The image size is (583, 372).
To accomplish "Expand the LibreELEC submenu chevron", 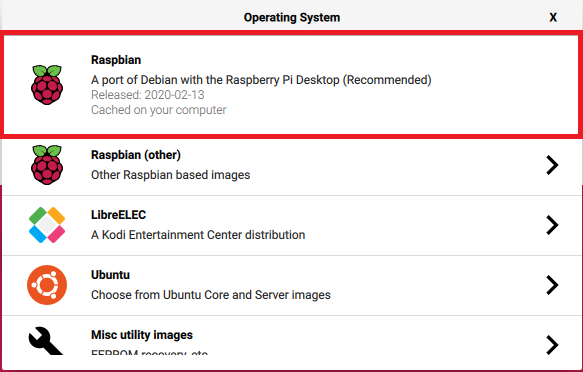I will [x=552, y=225].
